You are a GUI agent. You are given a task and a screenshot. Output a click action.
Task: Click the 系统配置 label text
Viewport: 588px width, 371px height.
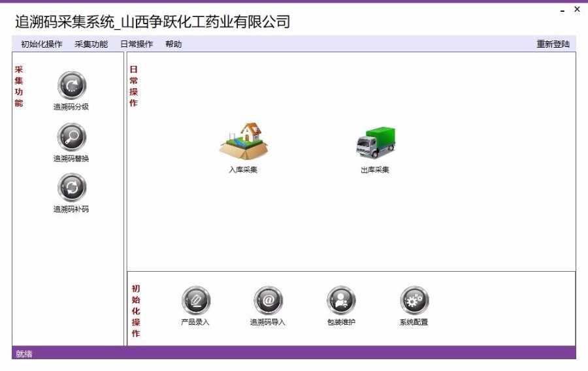coord(414,322)
